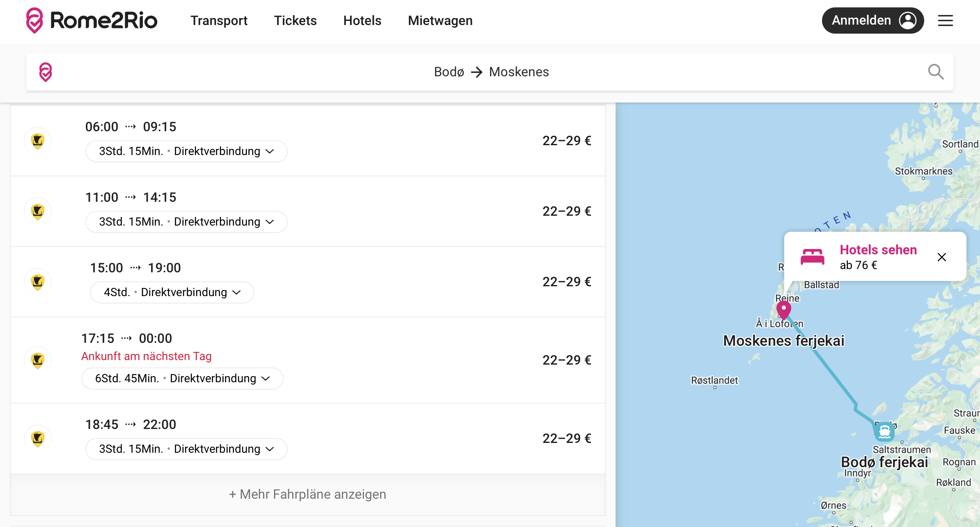
Task: Expand 18:45 Direktverbindung details dropdown
Action: 186,449
